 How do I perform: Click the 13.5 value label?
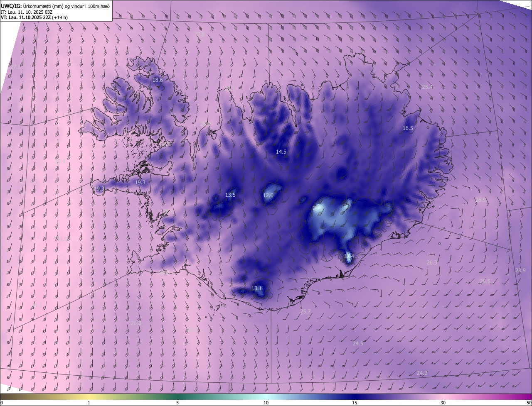(x=230, y=195)
